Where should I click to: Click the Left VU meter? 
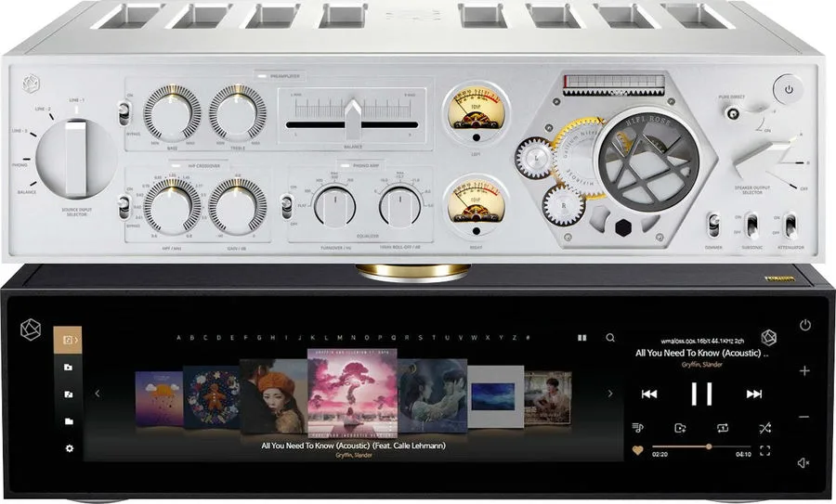477,113
